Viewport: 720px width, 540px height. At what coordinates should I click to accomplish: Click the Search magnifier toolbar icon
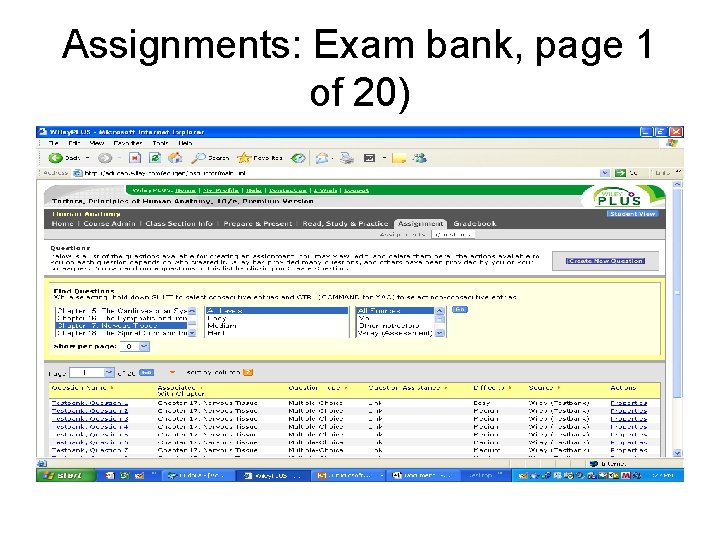pos(198,158)
